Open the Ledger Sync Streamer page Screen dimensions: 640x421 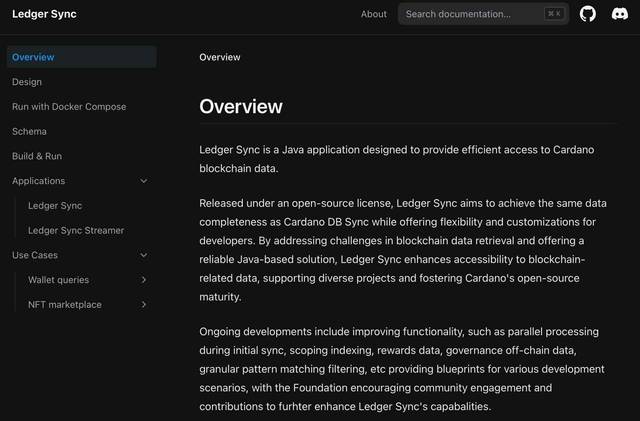coord(76,230)
